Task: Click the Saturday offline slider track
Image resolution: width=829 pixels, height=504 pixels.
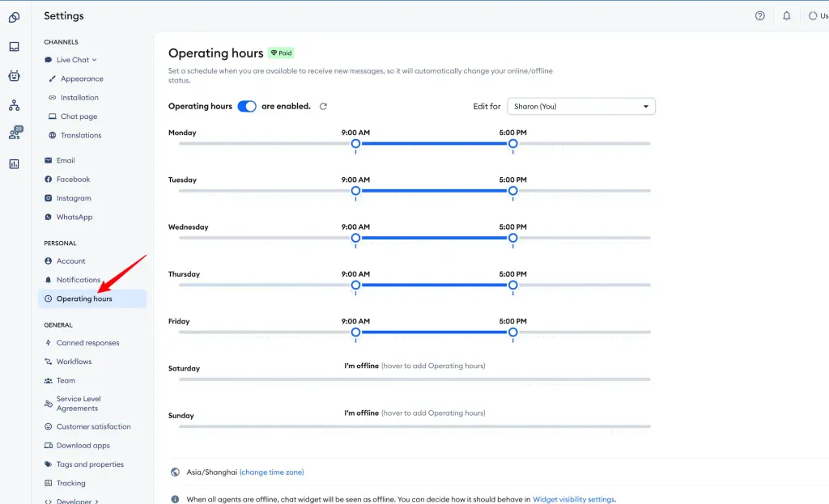Action: tap(414, 379)
